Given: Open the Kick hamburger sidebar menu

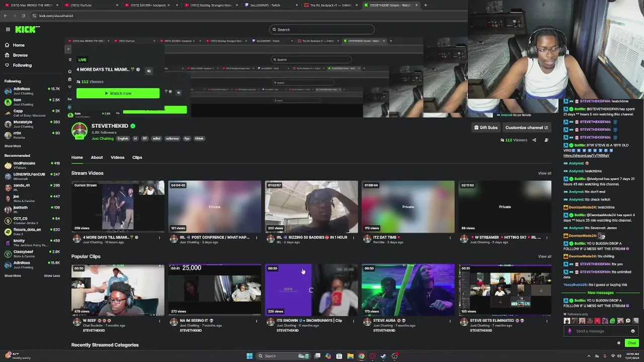Looking at the screenshot, I should (x=8, y=30).
